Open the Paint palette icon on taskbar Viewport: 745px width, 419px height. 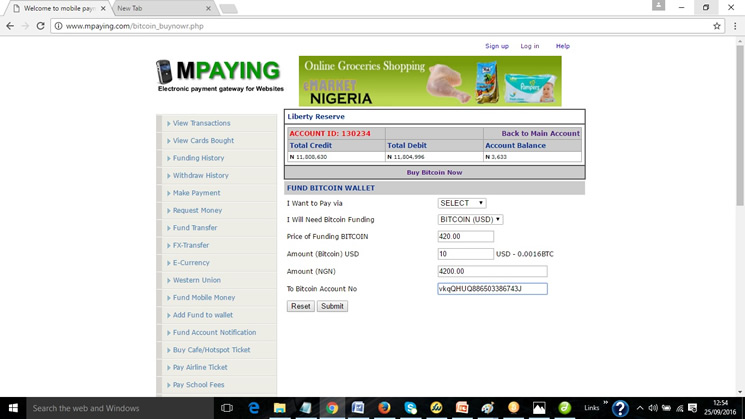487,408
